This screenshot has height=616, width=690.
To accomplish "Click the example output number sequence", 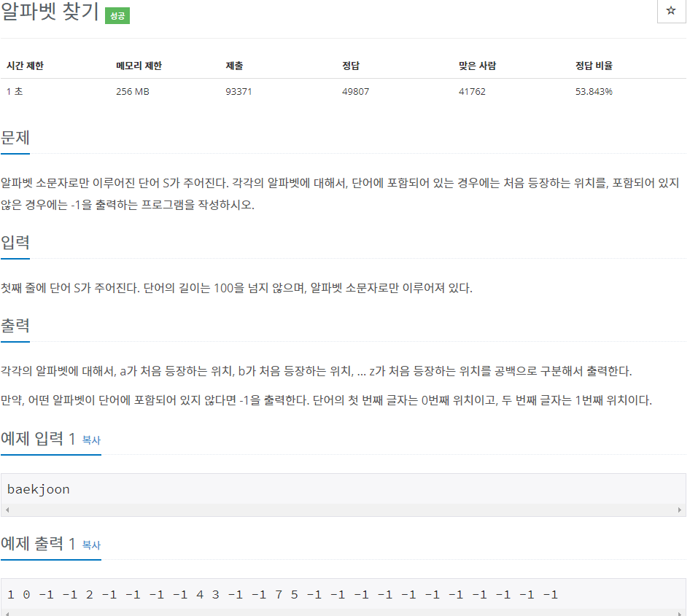I will coord(282,595).
